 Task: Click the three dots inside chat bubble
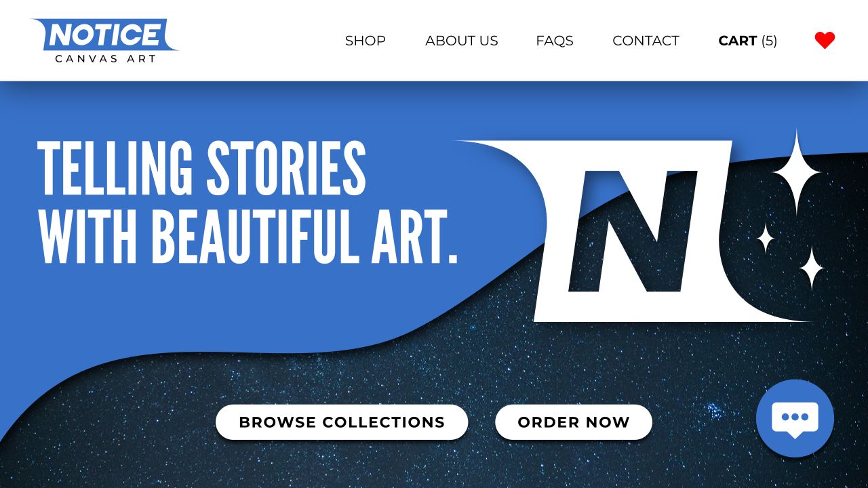(x=795, y=417)
